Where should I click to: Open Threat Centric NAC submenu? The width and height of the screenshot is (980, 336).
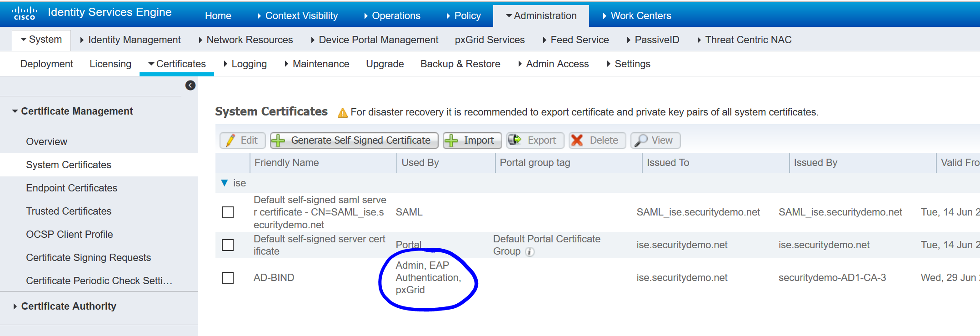coord(744,40)
